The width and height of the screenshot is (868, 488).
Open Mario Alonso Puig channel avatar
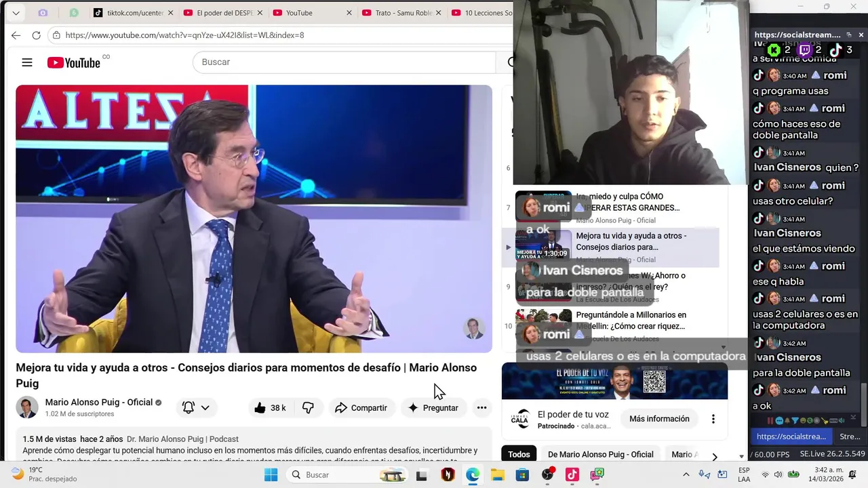click(x=27, y=407)
